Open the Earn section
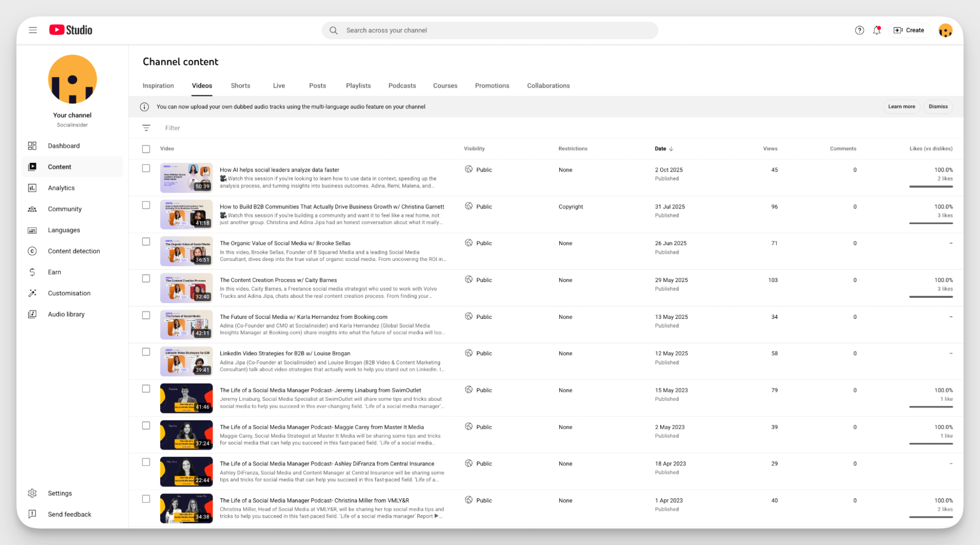Image resolution: width=980 pixels, height=545 pixels. 54,272
